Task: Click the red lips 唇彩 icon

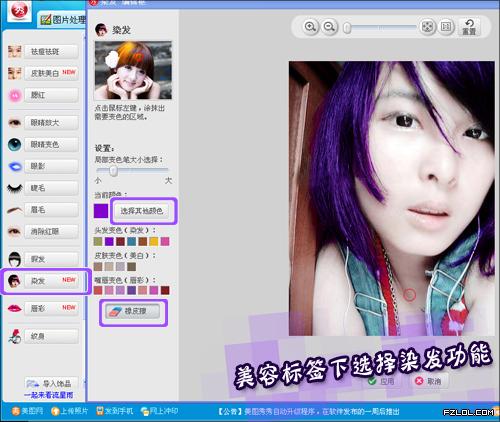Action: [15, 308]
